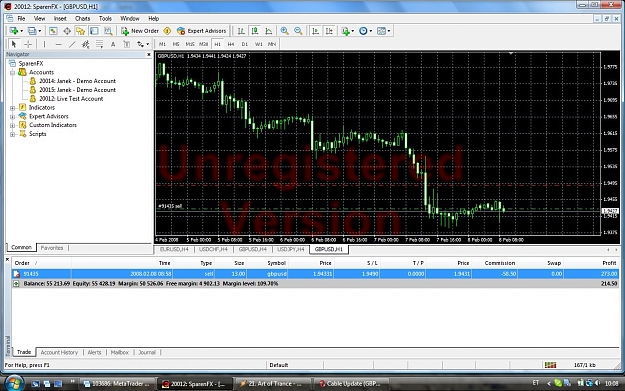
Task: Open the Data Window crosshair-circle icon
Action: tap(67, 31)
